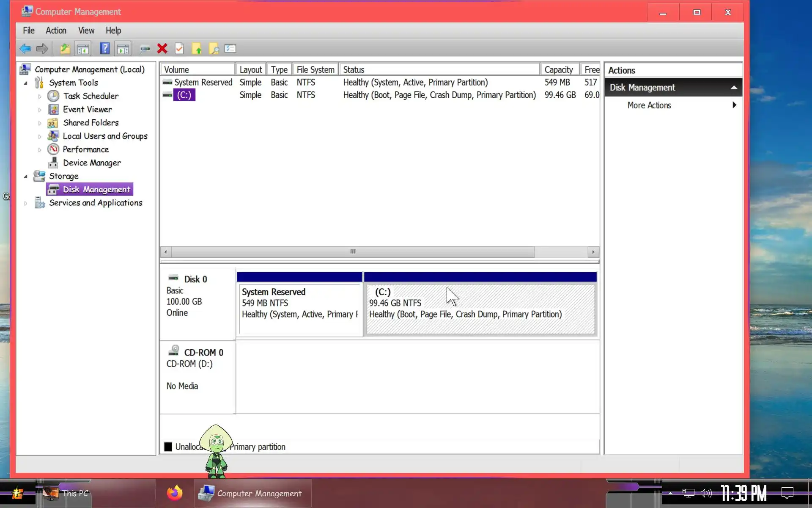Toggle Show/Hide Console Tree toolbar button

tap(83, 49)
